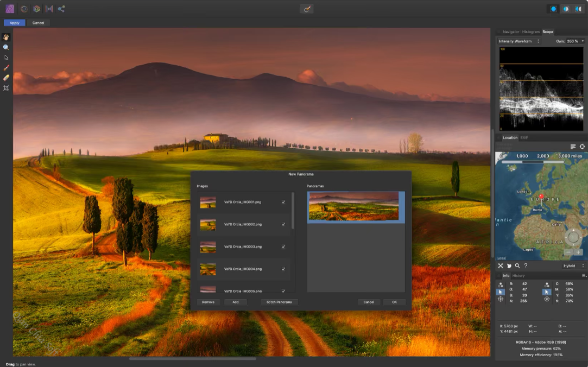588x367 pixels.
Task: Click the Stitch Panorama button
Action: coord(279,302)
